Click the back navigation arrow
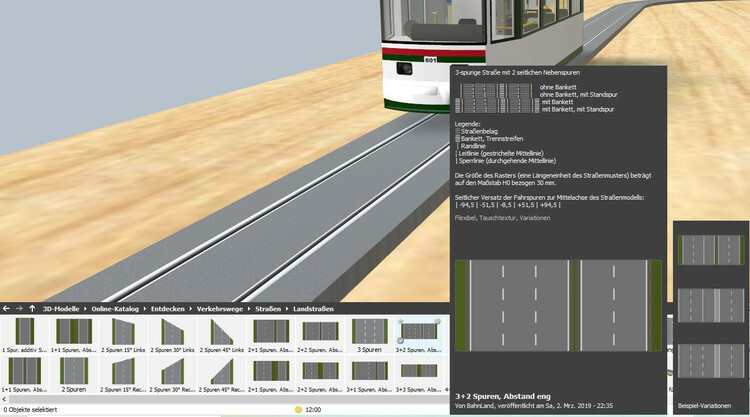This screenshot has height=417, width=750. click(6, 309)
